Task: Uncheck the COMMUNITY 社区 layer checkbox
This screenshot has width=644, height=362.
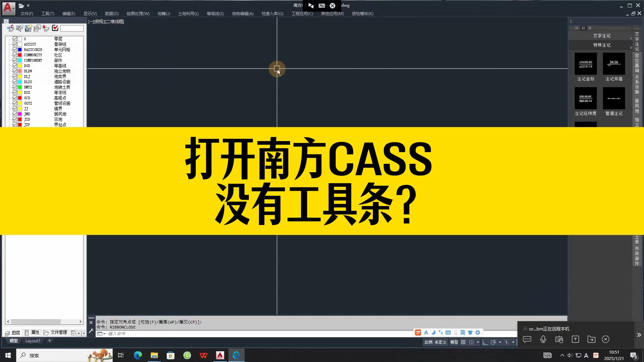Action: [x=15, y=55]
